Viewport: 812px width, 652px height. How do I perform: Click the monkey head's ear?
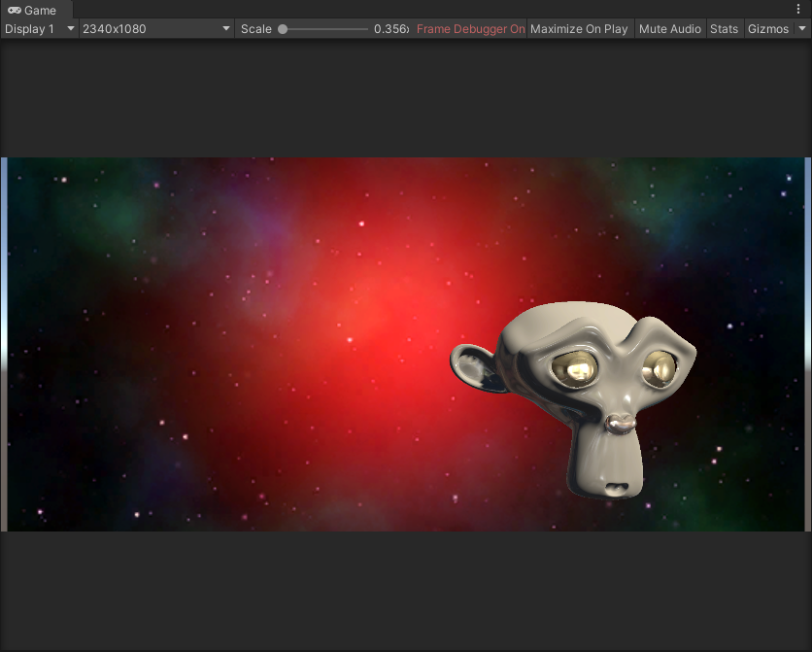pos(475,365)
